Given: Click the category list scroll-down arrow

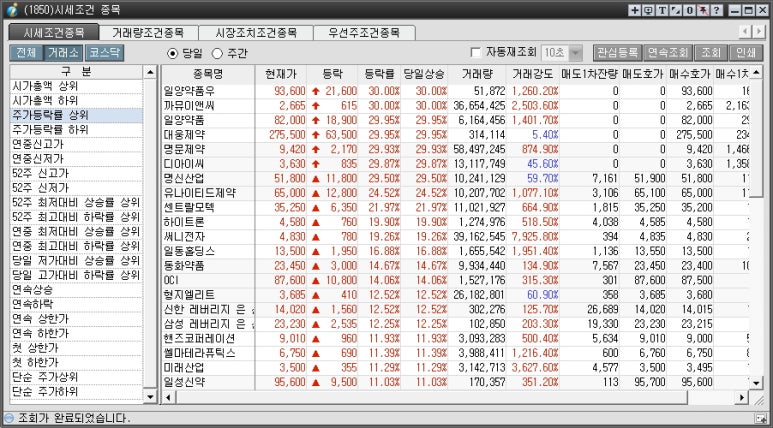Looking at the screenshot, I should [x=150, y=395].
